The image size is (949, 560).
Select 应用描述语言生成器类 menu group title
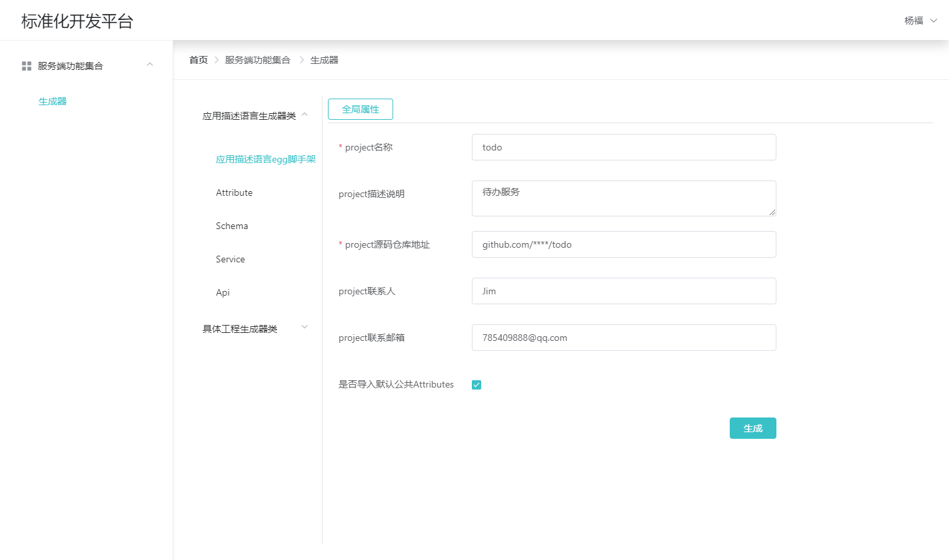click(249, 116)
